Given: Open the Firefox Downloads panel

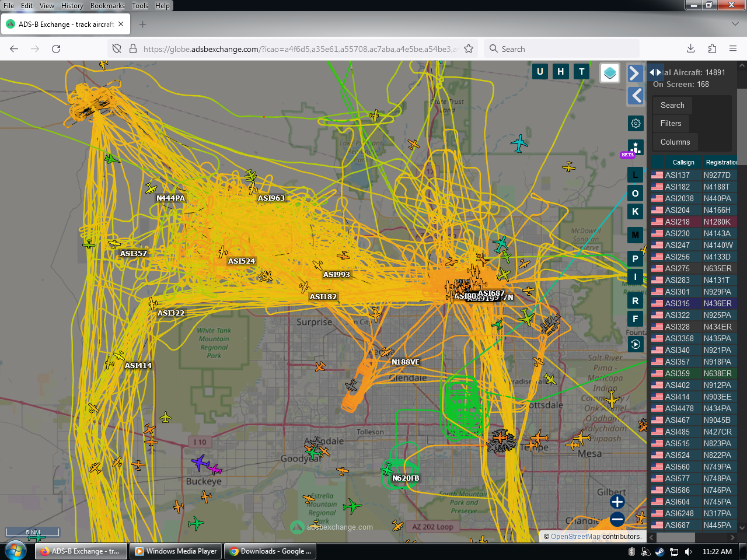Looking at the screenshot, I should 690,49.
